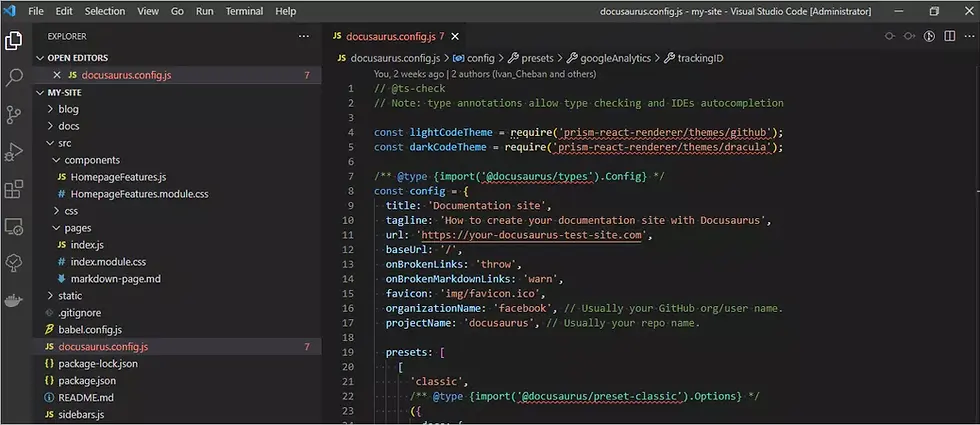Open index.js in pages folder
This screenshot has height=425, width=980.
[87, 245]
